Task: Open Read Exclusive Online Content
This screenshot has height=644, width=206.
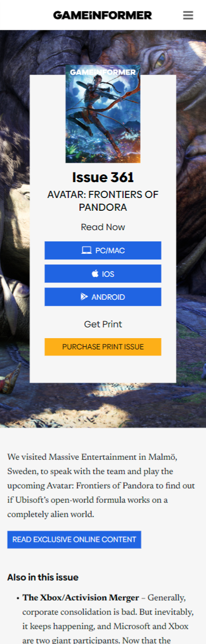Action: [x=74, y=540]
